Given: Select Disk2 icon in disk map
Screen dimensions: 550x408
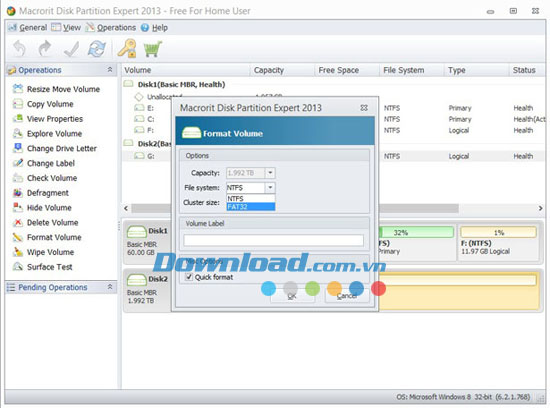Looking at the screenshot, I should pyautogui.click(x=137, y=280).
